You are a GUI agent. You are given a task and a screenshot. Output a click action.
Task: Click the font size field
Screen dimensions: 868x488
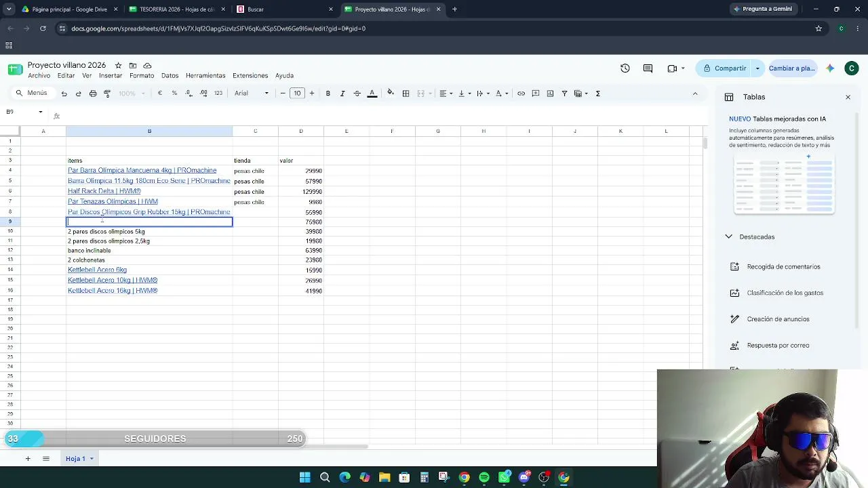297,94
